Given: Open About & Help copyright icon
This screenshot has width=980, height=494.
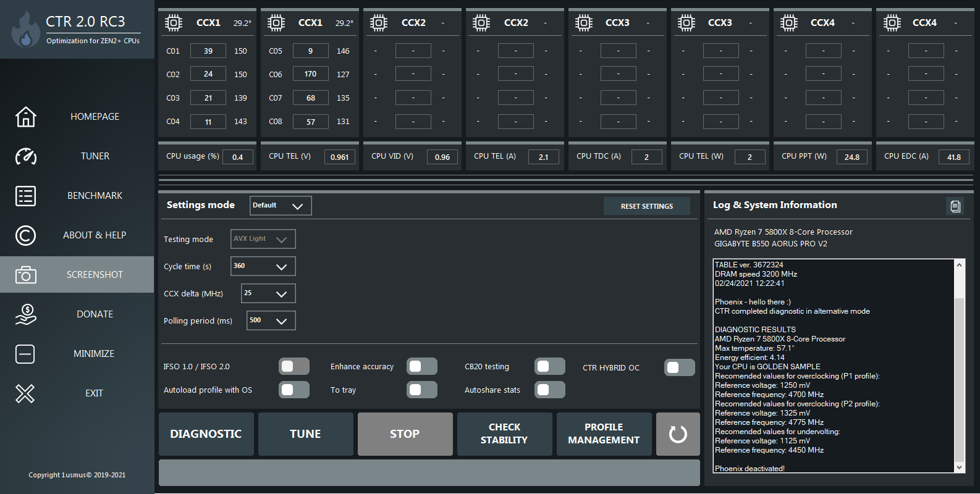Looking at the screenshot, I should [25, 235].
